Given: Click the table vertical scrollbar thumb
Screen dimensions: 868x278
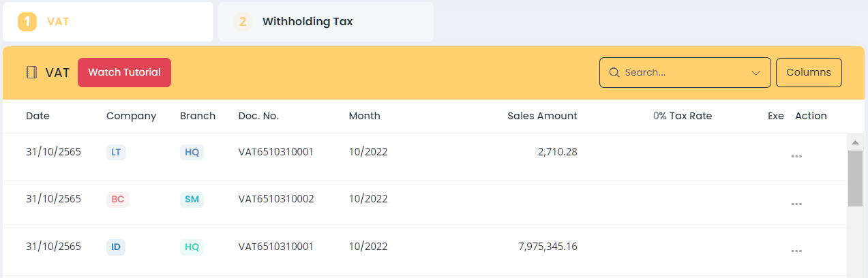Looking at the screenshot, I should 855,178.
